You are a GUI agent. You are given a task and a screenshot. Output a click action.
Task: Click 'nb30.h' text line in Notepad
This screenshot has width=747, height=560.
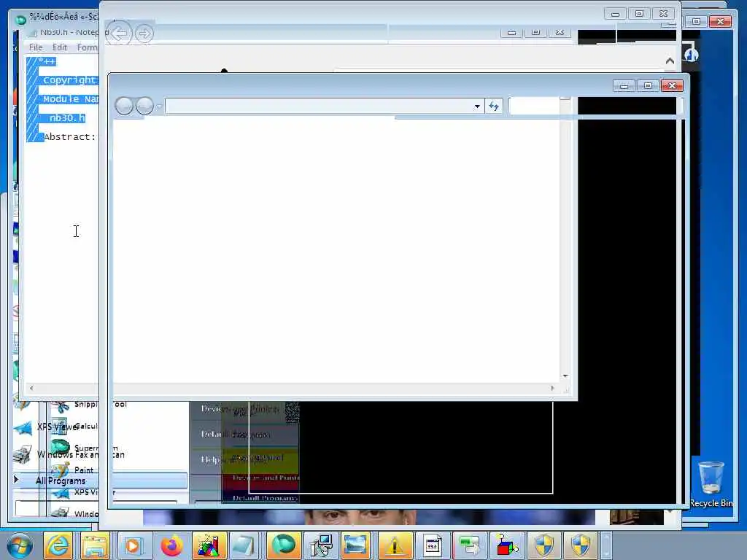[67, 117]
